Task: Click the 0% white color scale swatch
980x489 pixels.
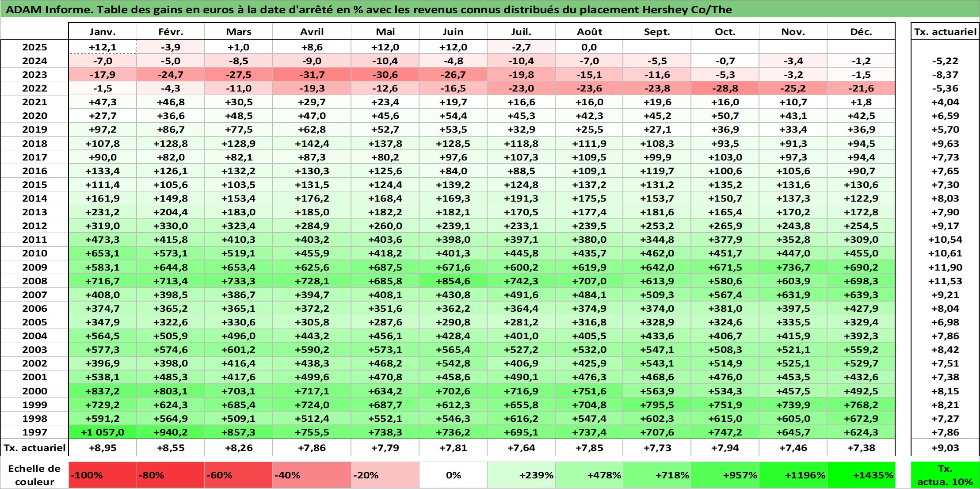Action: (453, 475)
